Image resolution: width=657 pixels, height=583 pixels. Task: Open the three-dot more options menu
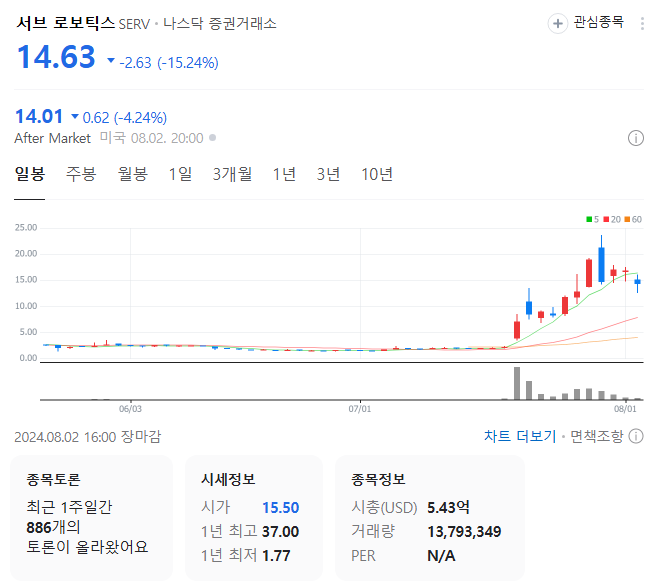pos(641,23)
